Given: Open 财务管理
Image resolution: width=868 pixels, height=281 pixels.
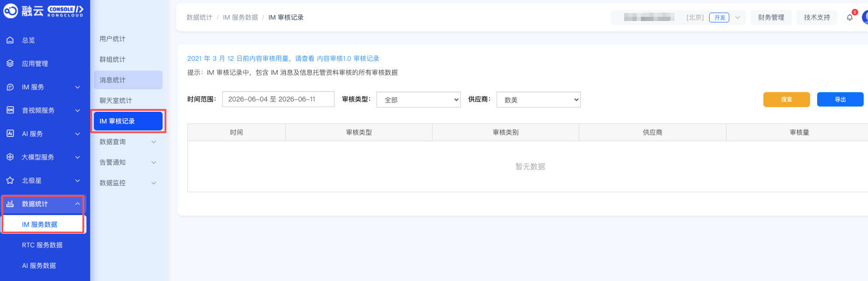Looking at the screenshot, I should point(771,17).
